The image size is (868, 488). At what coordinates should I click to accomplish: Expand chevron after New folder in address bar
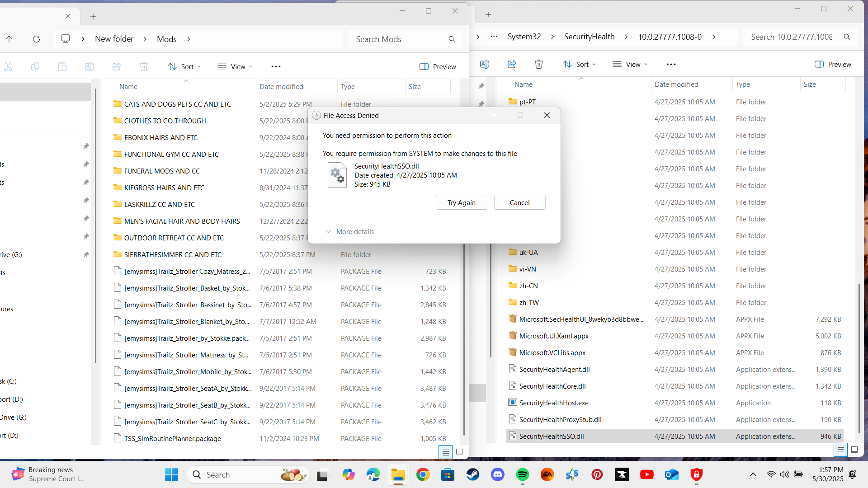coord(145,39)
